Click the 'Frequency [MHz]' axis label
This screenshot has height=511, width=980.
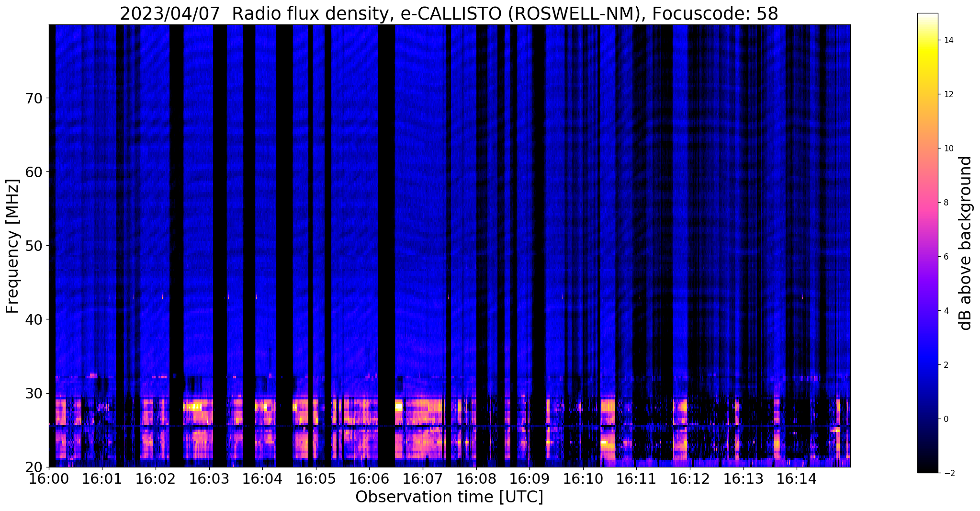point(12,246)
